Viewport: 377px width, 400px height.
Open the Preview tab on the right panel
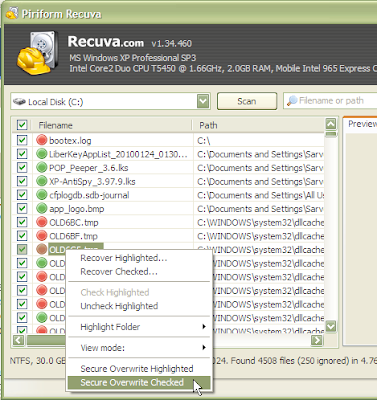click(x=362, y=124)
